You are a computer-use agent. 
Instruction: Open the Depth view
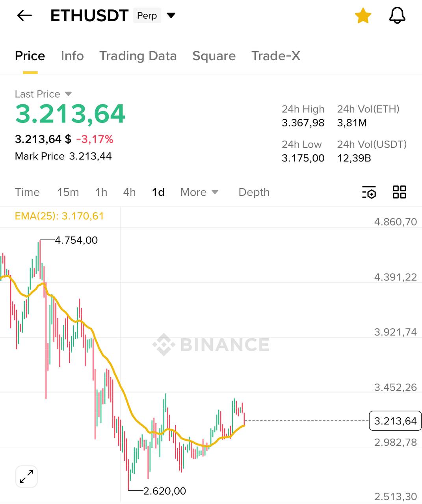[253, 193]
